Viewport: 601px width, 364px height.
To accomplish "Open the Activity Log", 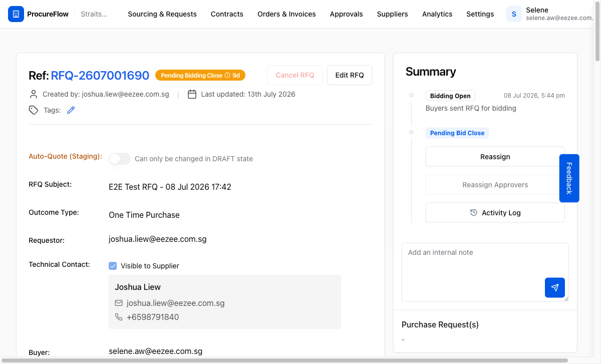I will click(x=495, y=213).
